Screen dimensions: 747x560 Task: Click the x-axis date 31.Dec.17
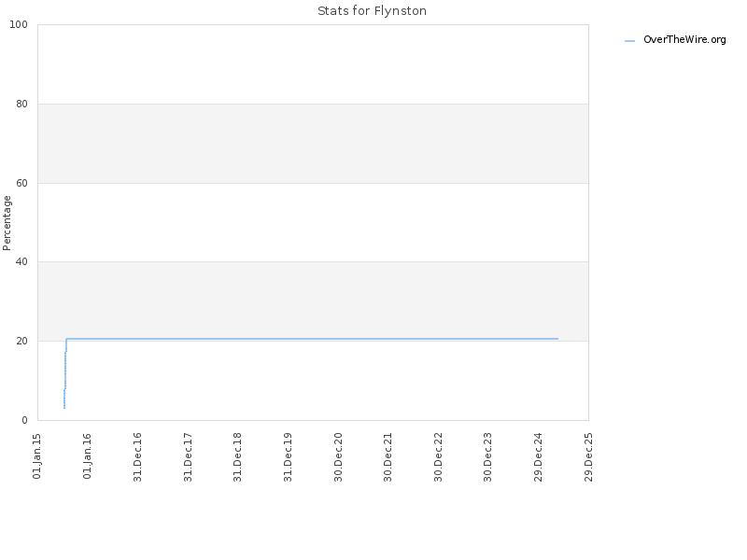[188, 457]
